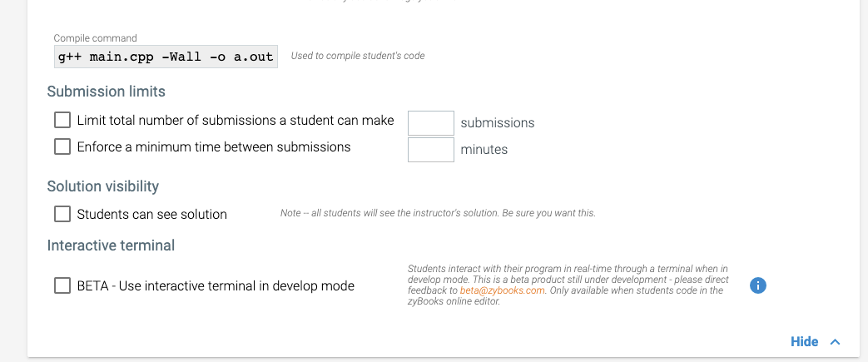Focus the submissions count input box

tap(430, 123)
